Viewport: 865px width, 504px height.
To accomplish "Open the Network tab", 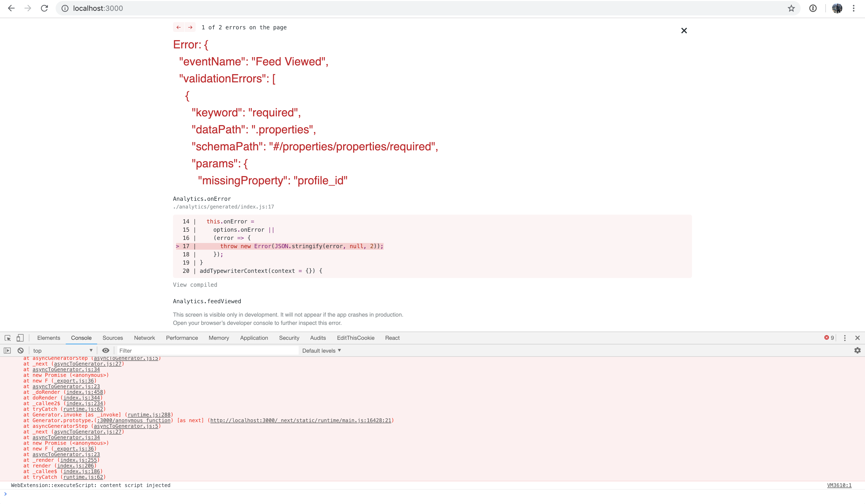I will 144,338.
